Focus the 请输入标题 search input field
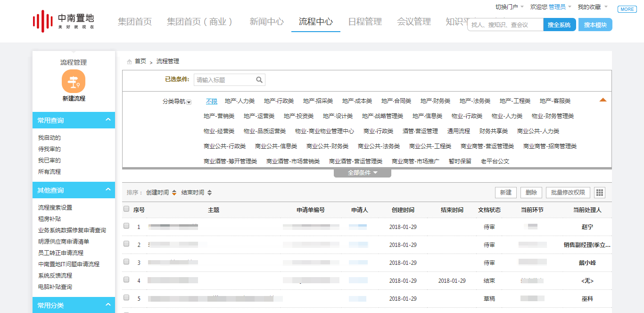This screenshot has height=313, width=644. 224,80
